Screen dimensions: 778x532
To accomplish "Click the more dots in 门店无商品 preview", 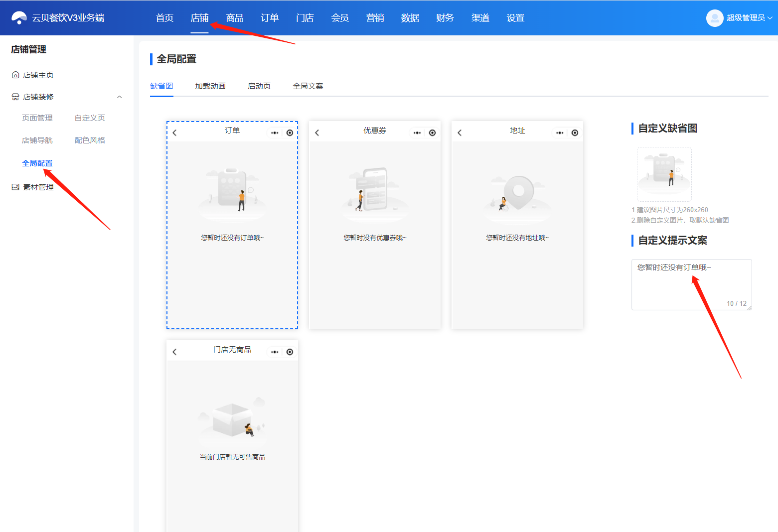I will click(x=275, y=352).
